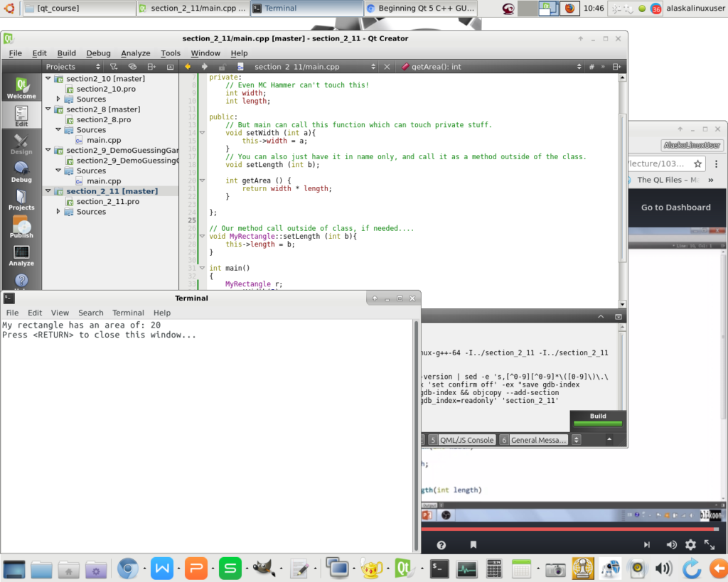Viewport: 728px width, 582px height.
Task: Collapse the section2_10 [master] project node
Action: pos(48,79)
